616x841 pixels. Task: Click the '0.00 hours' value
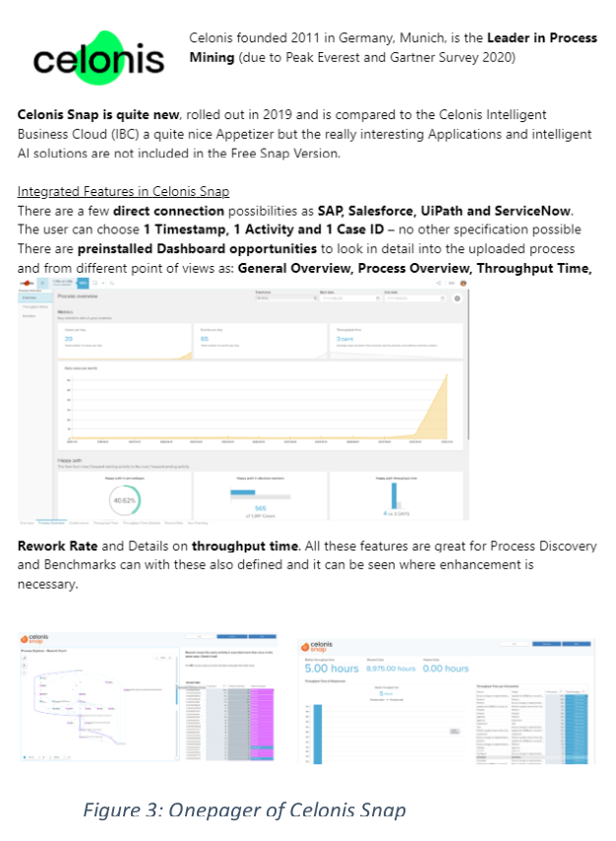tap(446, 669)
